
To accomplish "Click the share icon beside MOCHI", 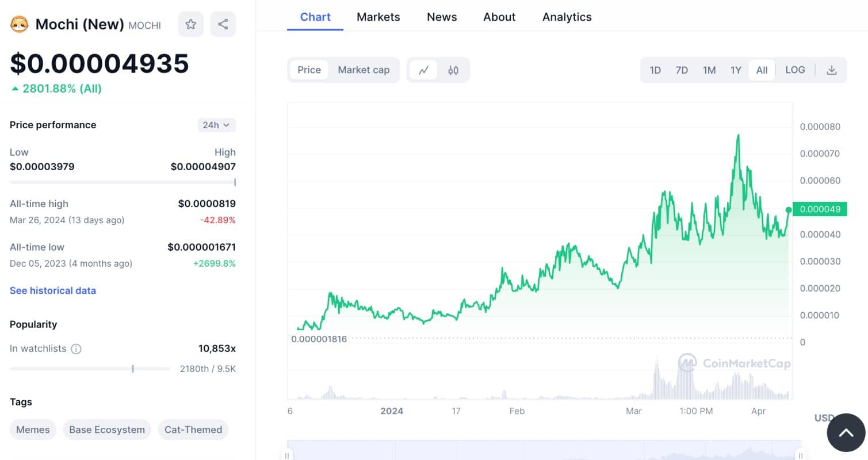I will pyautogui.click(x=223, y=24).
